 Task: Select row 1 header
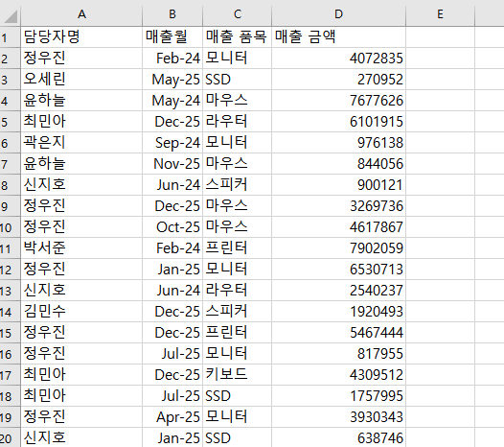10,37
